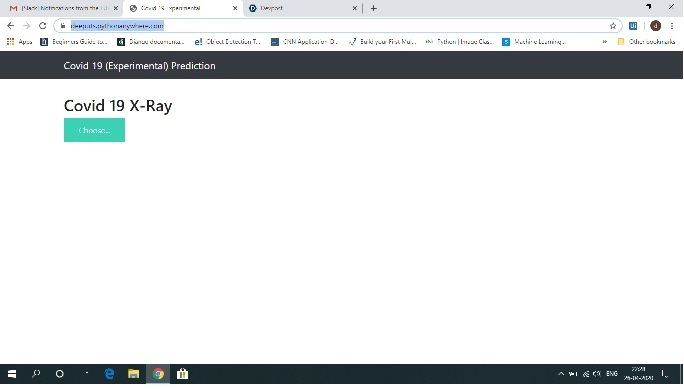Go forward to next page
Viewport: 684px width, 389px height.
click(27, 26)
